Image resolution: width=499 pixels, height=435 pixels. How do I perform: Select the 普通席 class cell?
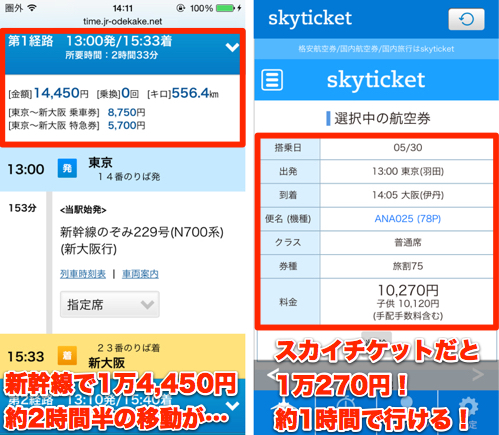point(407,242)
